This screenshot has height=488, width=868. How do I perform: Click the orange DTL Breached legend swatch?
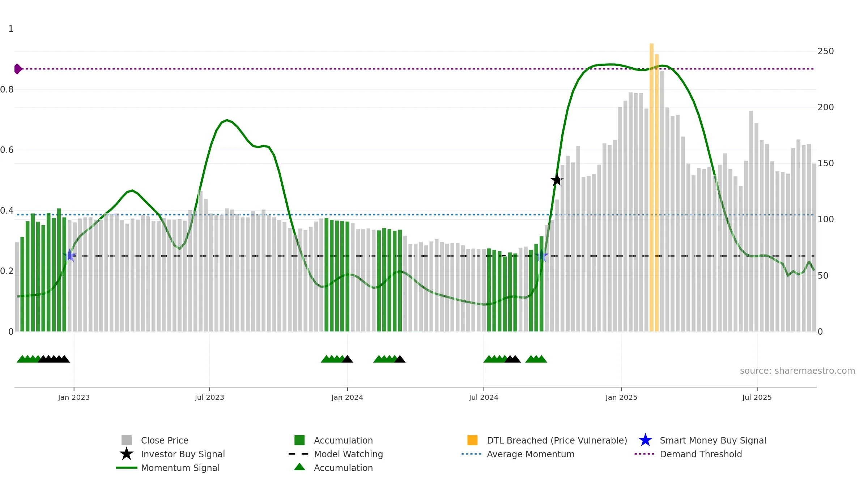coord(472,440)
